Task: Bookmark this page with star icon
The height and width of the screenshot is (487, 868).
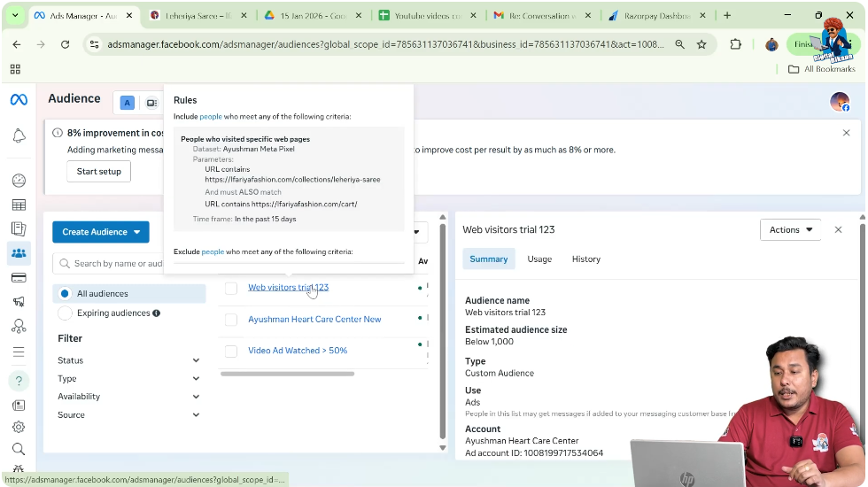Action: coord(701,44)
